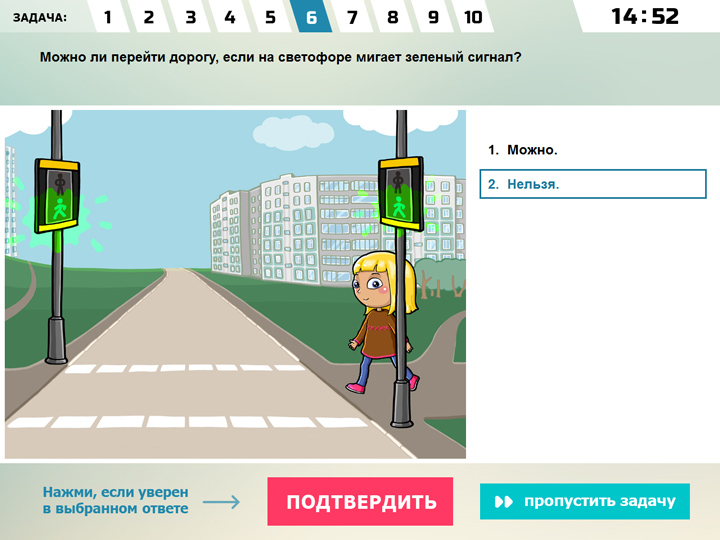Jump to task number 5

(270, 17)
